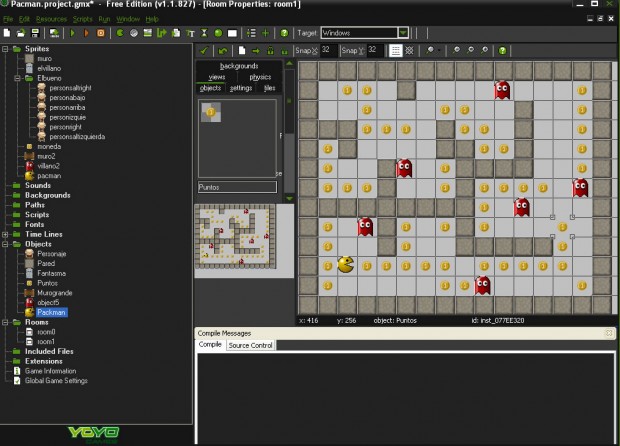Open the Source Control tab
Screen dimensions: 620x446
click(250, 345)
